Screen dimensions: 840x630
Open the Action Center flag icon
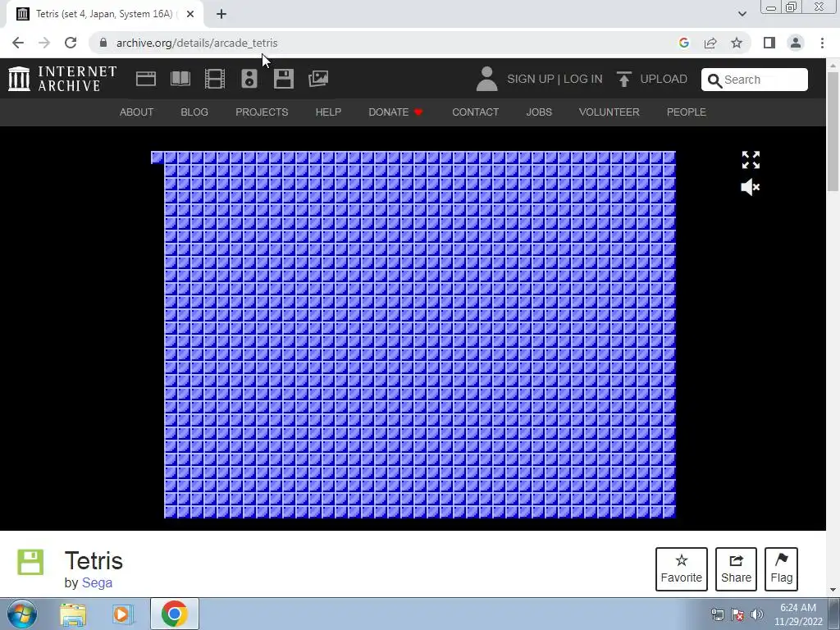point(737,614)
